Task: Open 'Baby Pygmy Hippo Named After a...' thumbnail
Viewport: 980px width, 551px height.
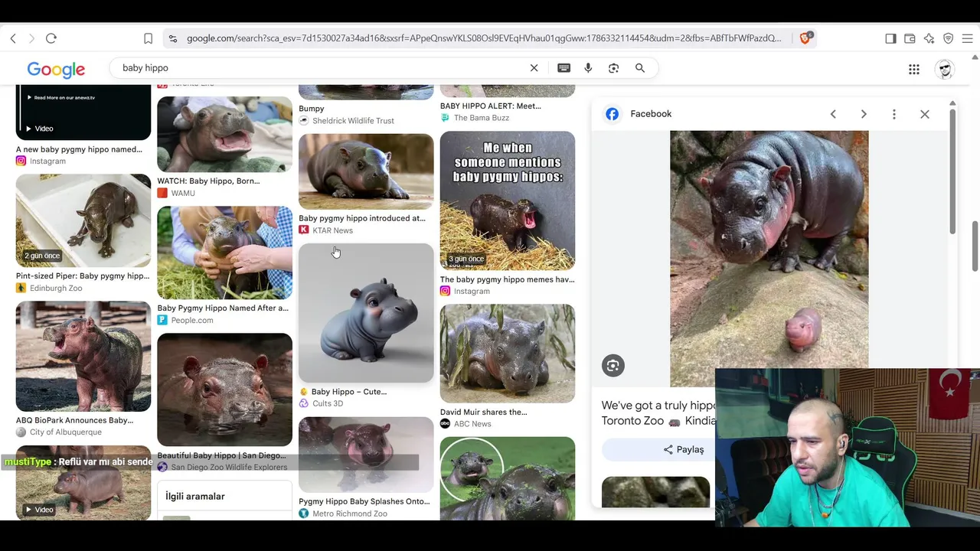Action: (224, 253)
